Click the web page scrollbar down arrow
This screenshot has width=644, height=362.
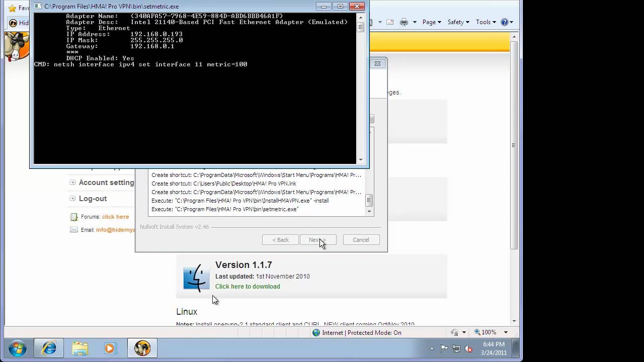(514, 320)
